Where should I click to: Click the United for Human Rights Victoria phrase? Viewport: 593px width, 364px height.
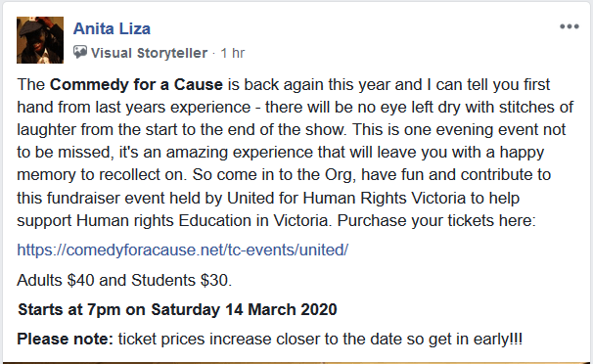[346, 198]
